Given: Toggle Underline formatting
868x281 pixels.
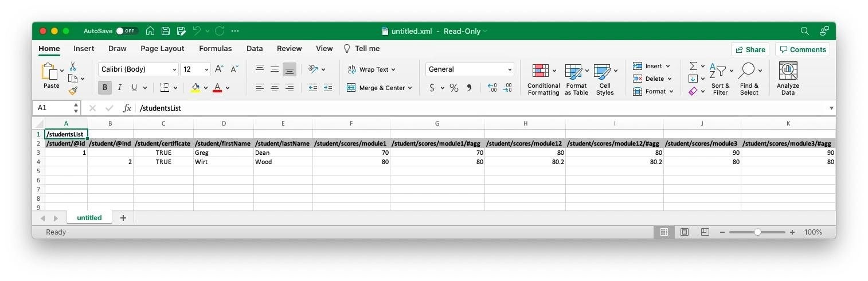Looking at the screenshot, I should tap(134, 88).
